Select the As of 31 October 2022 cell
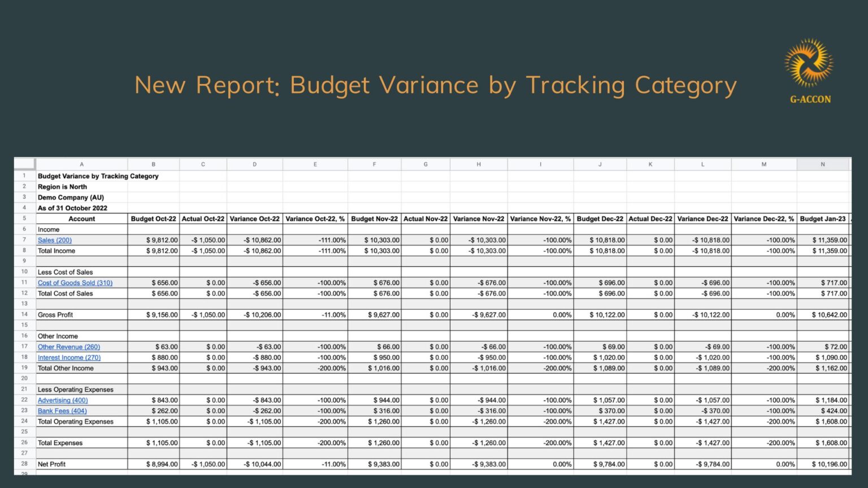The image size is (868, 488). [73, 208]
